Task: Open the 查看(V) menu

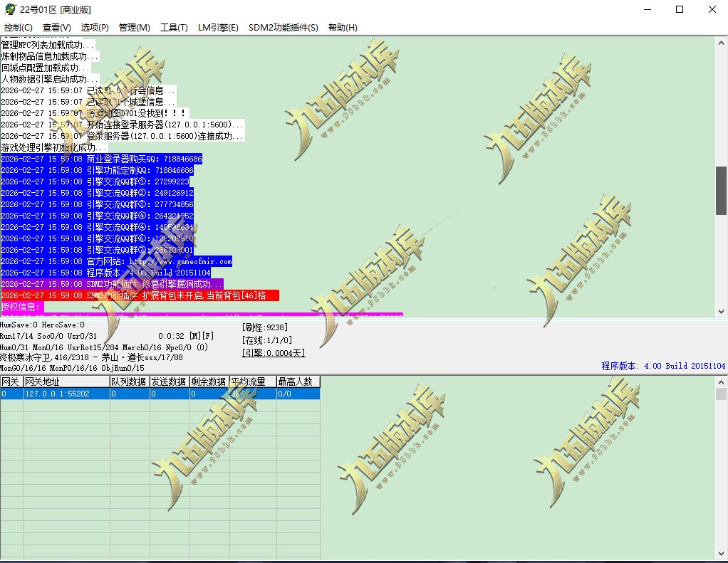Action: (x=57, y=27)
